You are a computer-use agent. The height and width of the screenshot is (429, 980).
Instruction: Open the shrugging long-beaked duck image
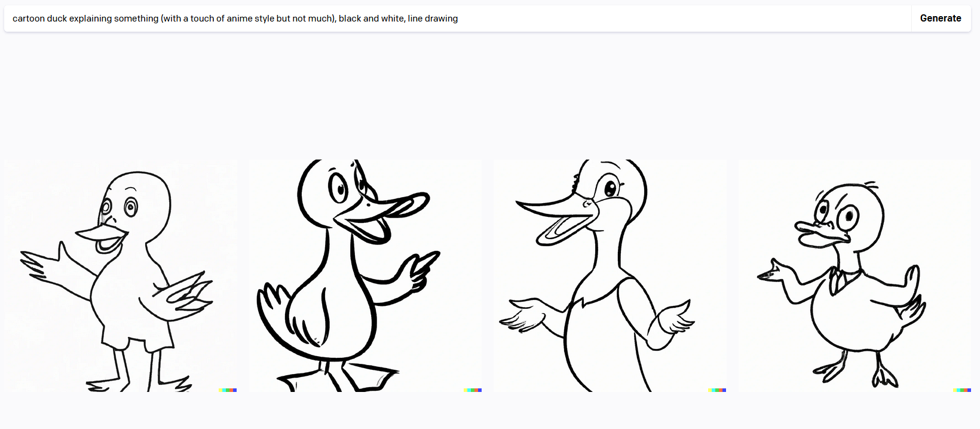[610, 275]
